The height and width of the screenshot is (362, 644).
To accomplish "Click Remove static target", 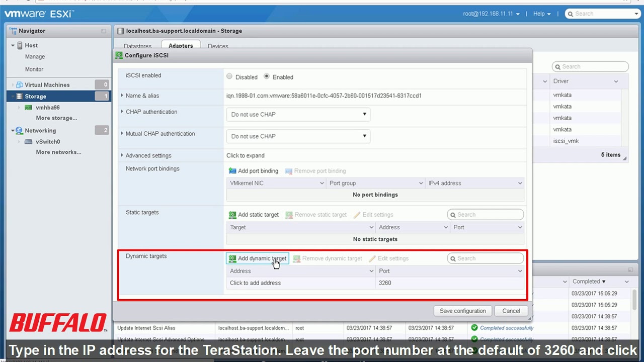I will pos(316,215).
